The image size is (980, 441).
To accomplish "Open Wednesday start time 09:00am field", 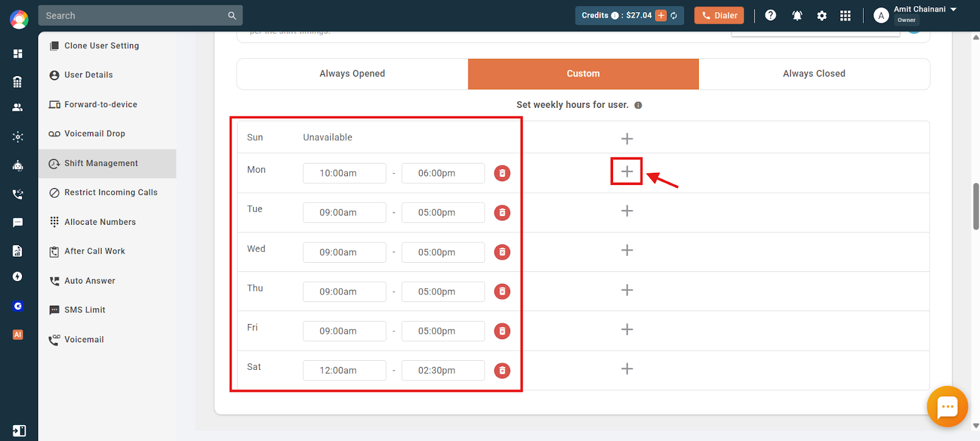I will point(344,252).
